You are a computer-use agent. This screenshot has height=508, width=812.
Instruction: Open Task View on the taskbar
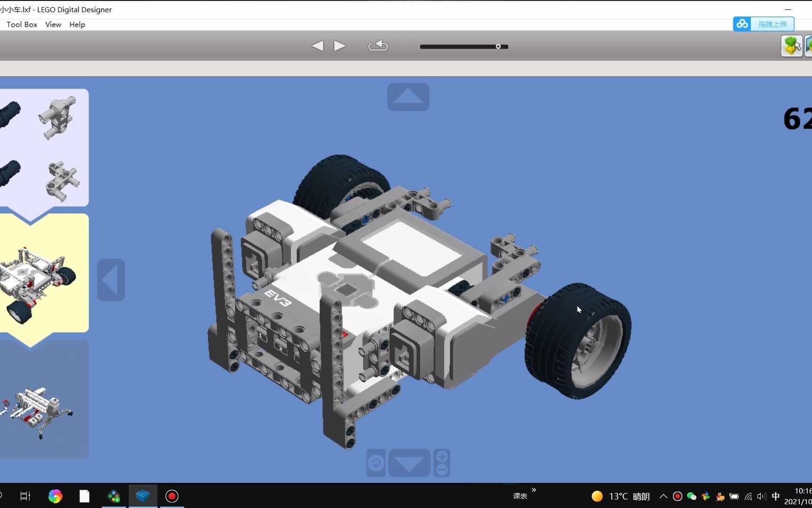25,496
